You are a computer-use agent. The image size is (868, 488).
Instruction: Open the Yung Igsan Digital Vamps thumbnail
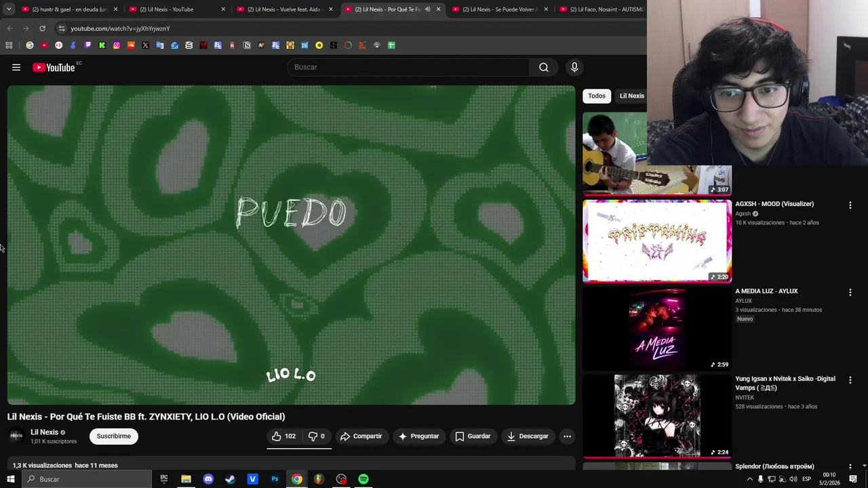(657, 415)
